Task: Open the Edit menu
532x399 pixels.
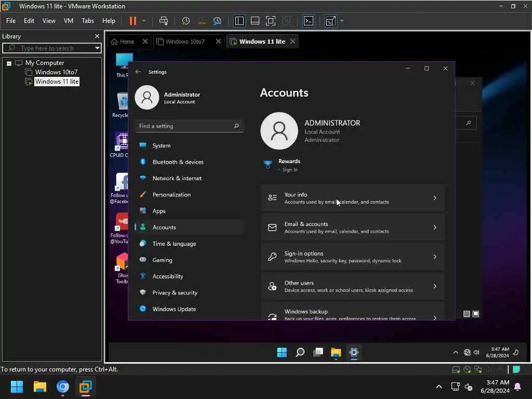Action: [x=29, y=21]
